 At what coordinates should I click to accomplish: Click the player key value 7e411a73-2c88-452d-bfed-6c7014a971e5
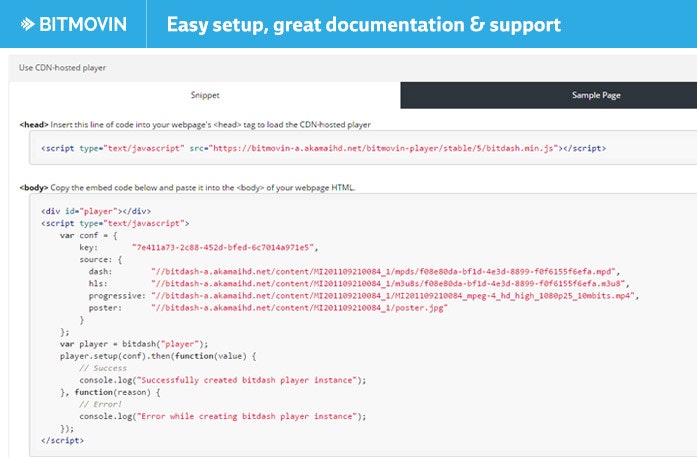coord(223,248)
